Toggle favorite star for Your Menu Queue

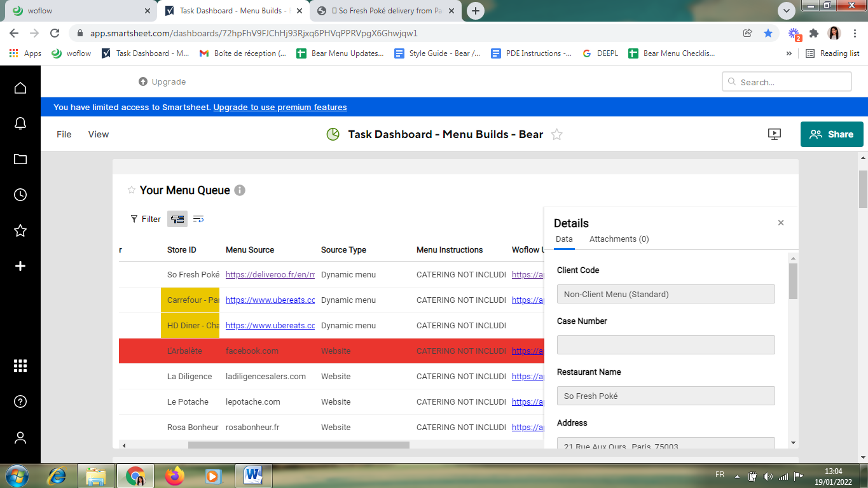(132, 190)
